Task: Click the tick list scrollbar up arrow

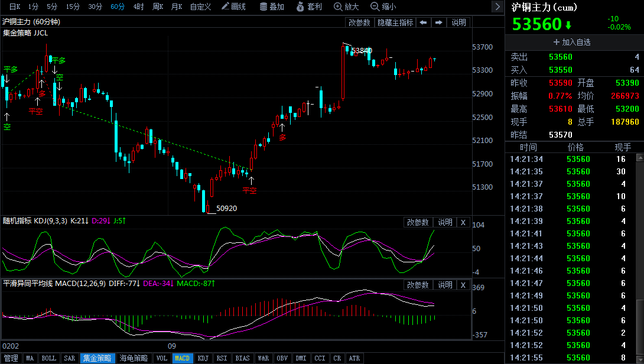Action: (640, 157)
